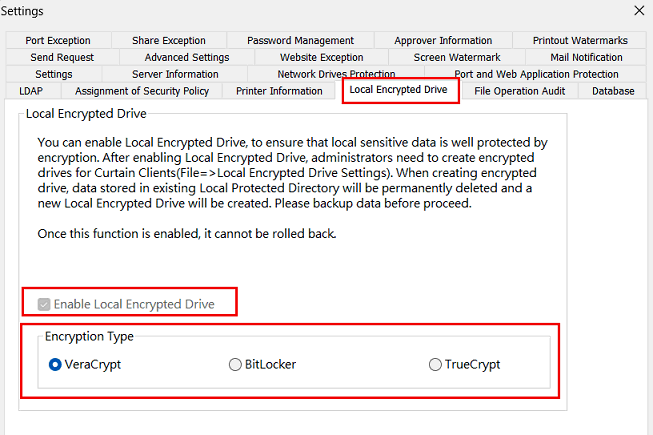This screenshot has width=653, height=435.
Task: Switch to Printout Watermarks tab
Action: tap(580, 41)
